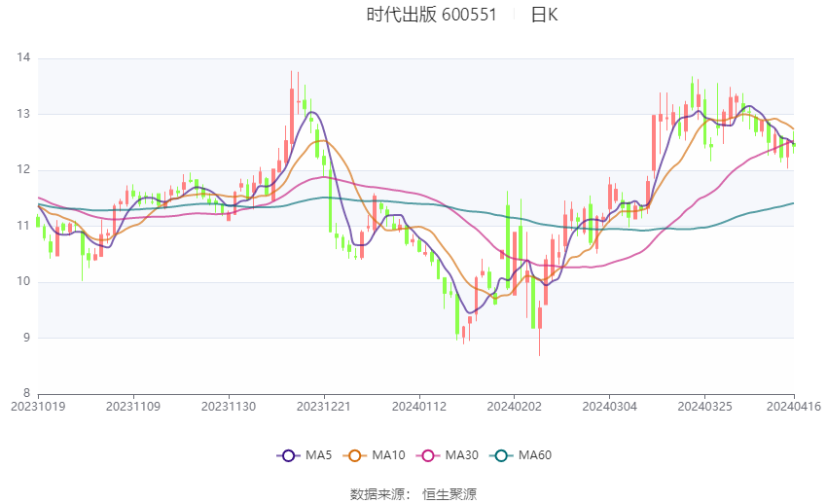
Task: Click the 20231019 date axis label
Action: point(38,407)
